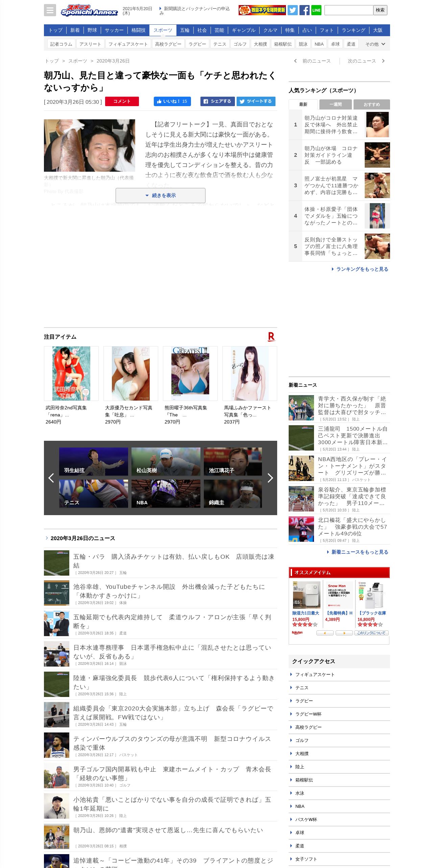Open 青学大・西久保が制す new news item
The image size is (434, 868).
point(339,408)
